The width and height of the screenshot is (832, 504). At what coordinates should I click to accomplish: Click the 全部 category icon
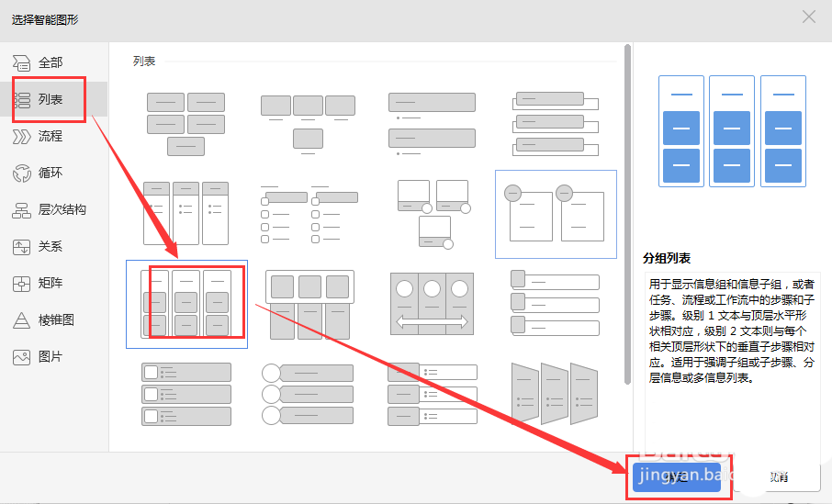[x=21, y=62]
